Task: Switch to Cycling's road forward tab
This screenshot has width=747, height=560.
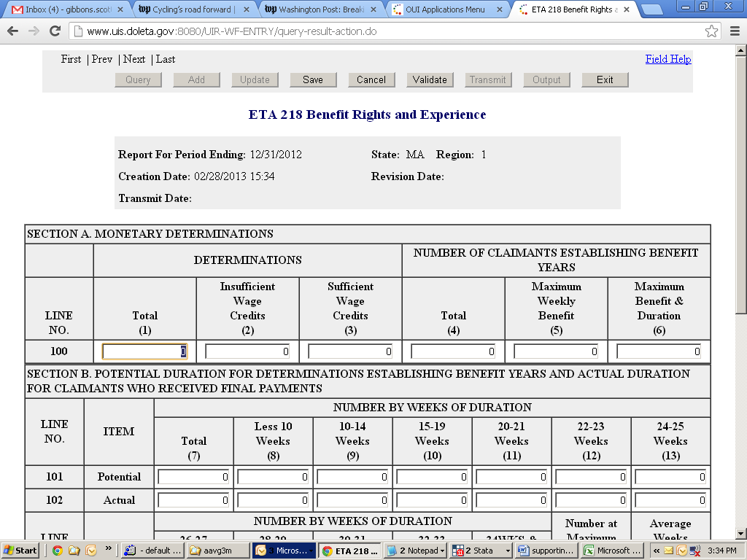Action: pos(193,9)
